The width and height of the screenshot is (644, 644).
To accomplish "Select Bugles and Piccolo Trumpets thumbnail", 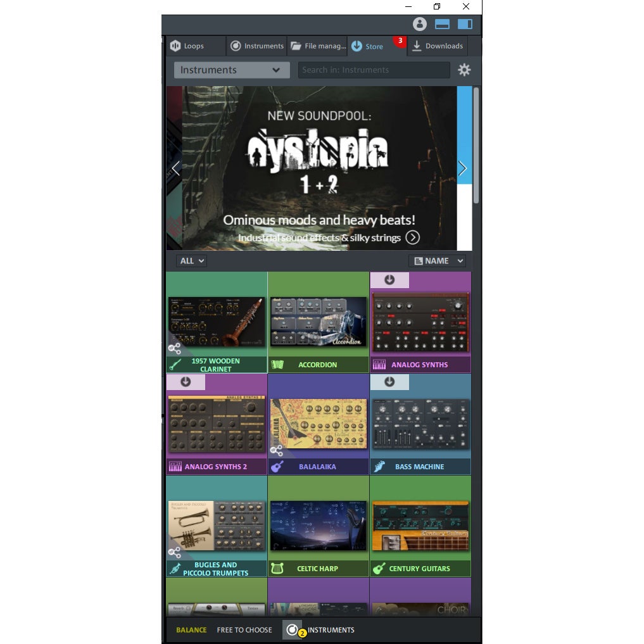I will [217, 526].
